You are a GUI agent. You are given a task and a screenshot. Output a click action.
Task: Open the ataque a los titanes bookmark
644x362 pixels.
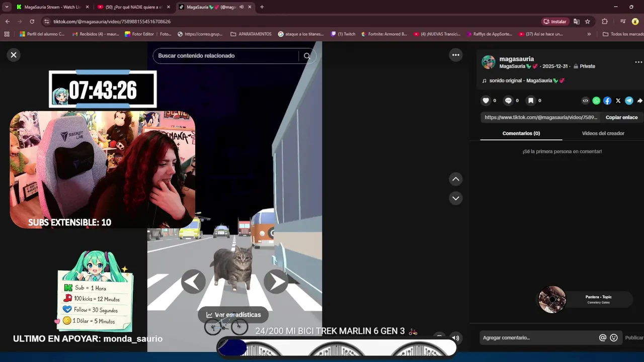pyautogui.click(x=301, y=34)
